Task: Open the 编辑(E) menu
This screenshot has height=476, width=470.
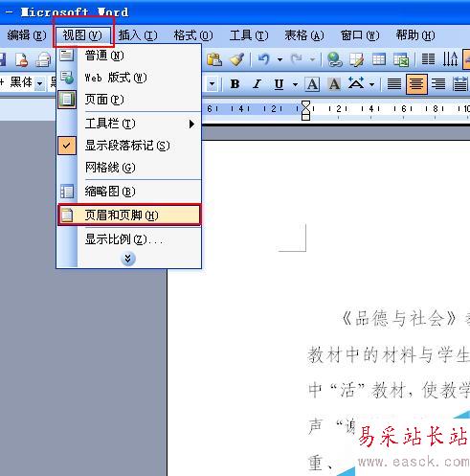Action: pyautogui.click(x=26, y=35)
